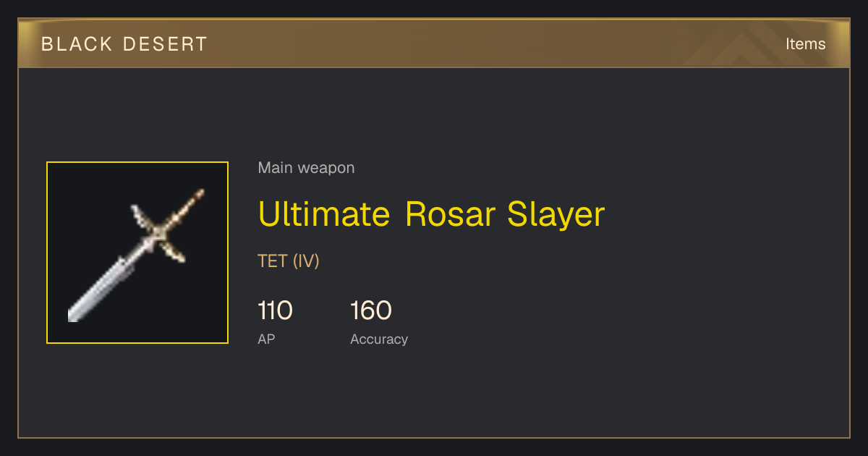Image resolution: width=868 pixels, height=456 pixels.
Task: Click the Rosar Slayer sword item icon
Action: click(137, 253)
